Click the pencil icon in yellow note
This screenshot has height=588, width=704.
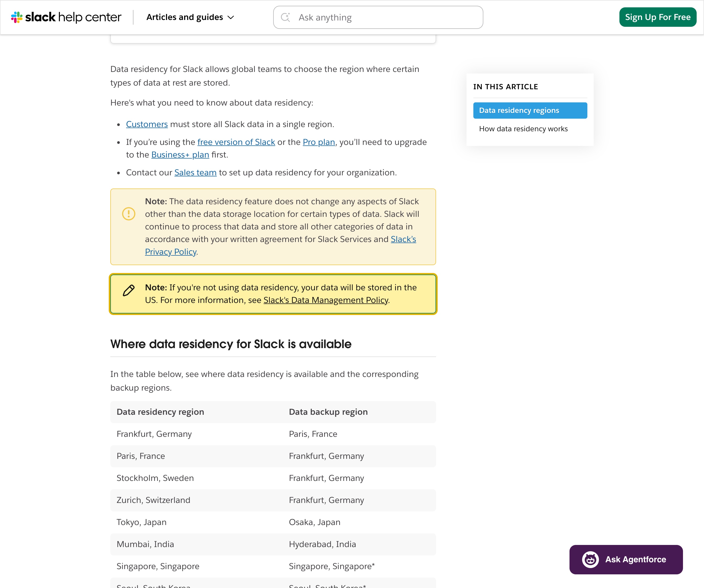coord(128,290)
